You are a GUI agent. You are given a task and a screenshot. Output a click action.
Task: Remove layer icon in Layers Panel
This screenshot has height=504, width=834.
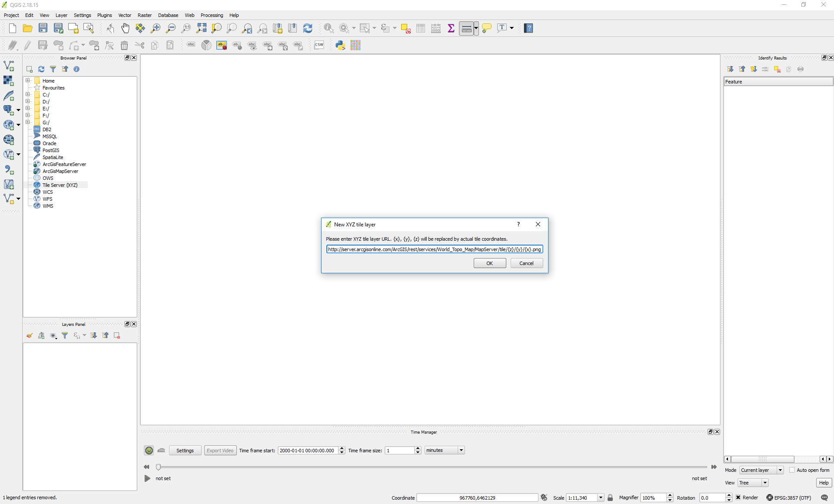pos(117,335)
